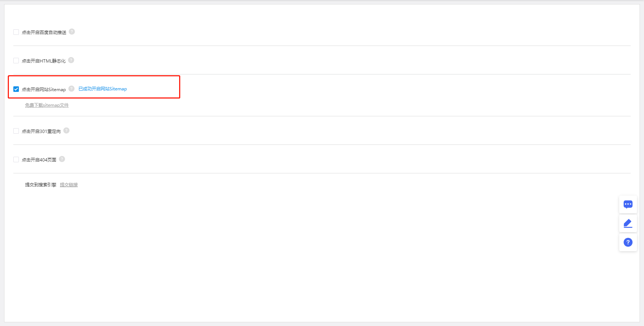Click the 点击开启404页面 label text
The height and width of the screenshot is (326, 644).
39,160
